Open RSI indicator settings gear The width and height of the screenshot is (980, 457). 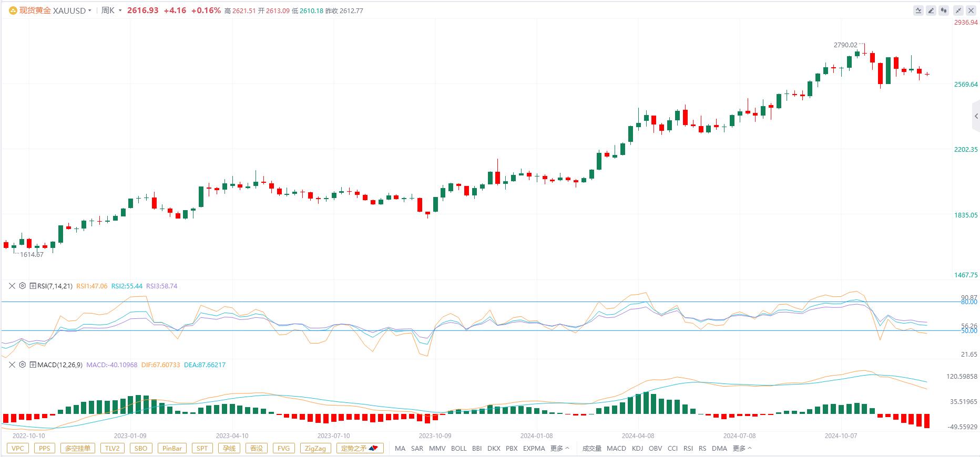pyautogui.click(x=22, y=286)
